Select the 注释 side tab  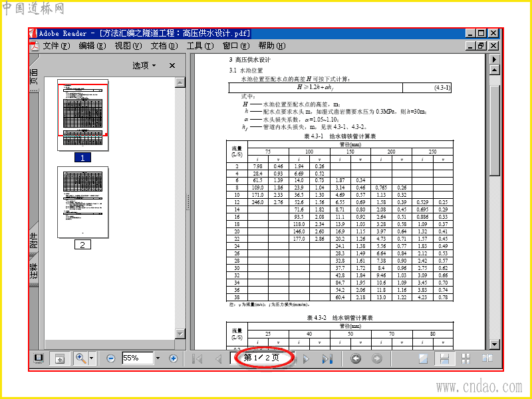pos(34,271)
